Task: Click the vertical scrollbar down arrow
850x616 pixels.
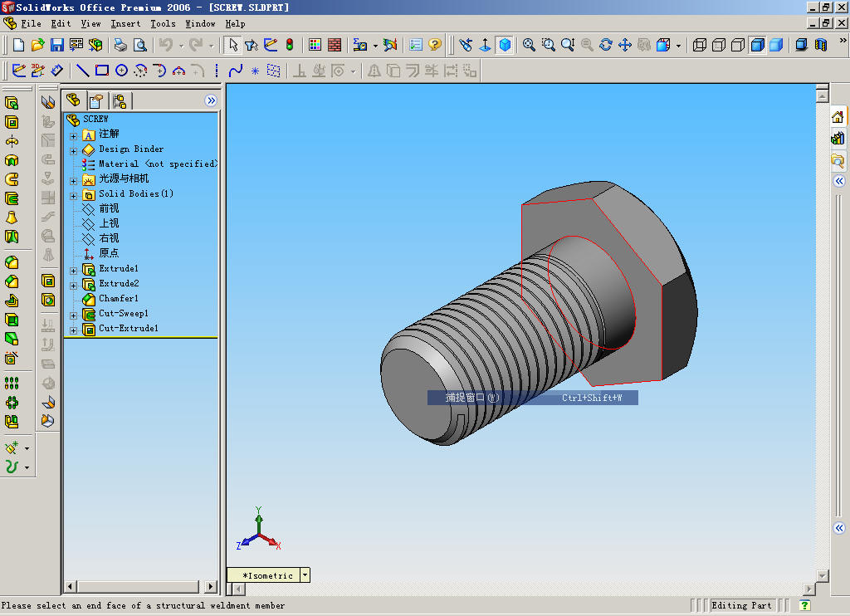Action: 823,576
